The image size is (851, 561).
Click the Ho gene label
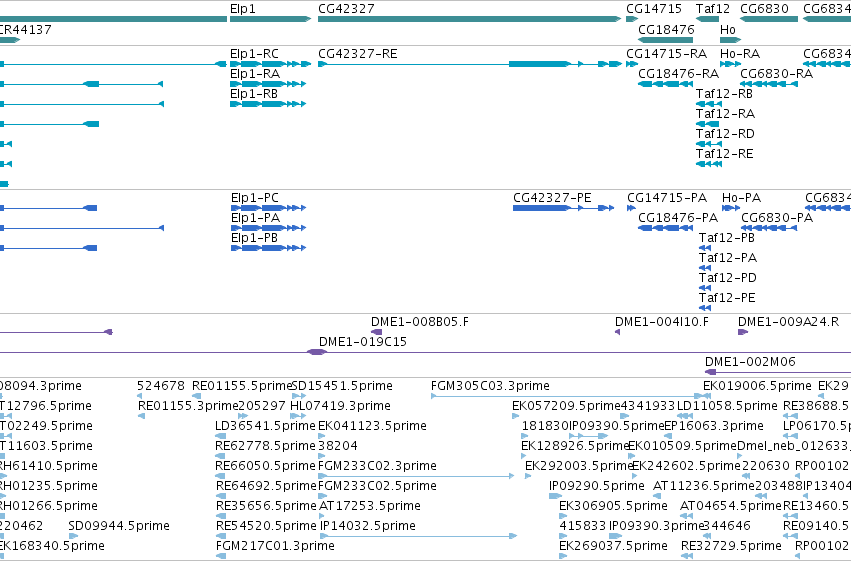pos(728,29)
